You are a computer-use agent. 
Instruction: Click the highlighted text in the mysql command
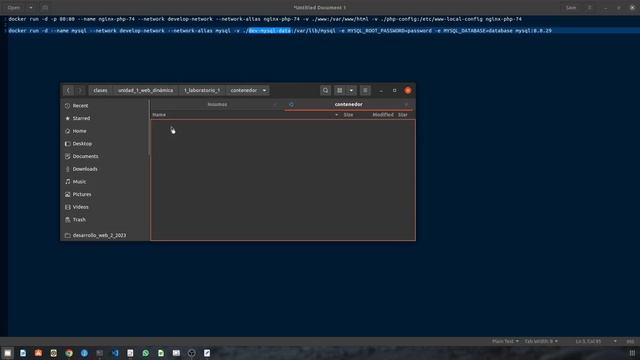point(270,31)
